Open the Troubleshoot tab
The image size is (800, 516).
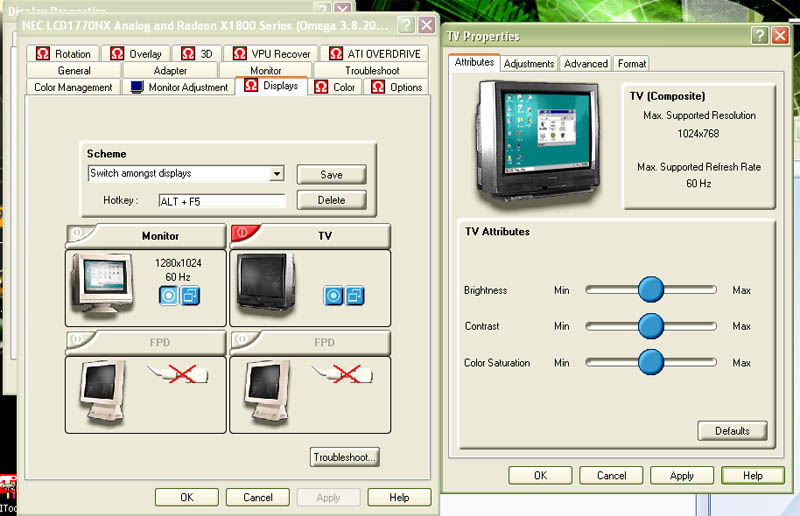pos(372,70)
